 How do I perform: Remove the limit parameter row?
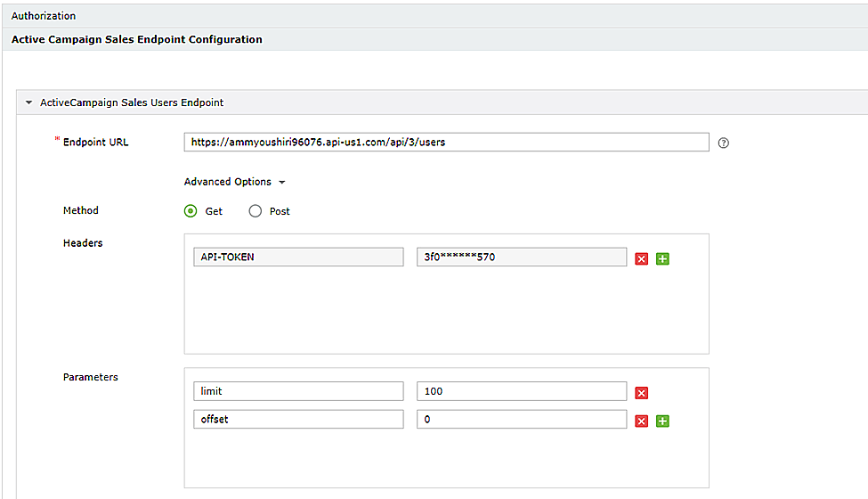[641, 393]
